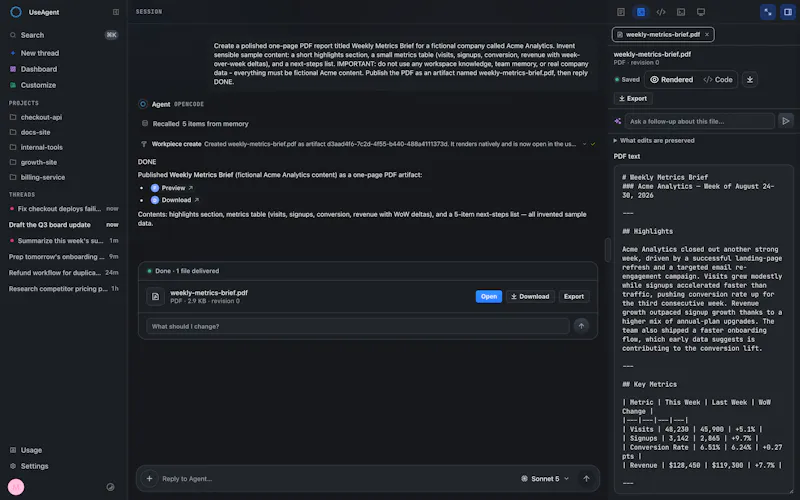
Task: Focus the 'Ask a follow-up about this file' field
Action: point(699,121)
